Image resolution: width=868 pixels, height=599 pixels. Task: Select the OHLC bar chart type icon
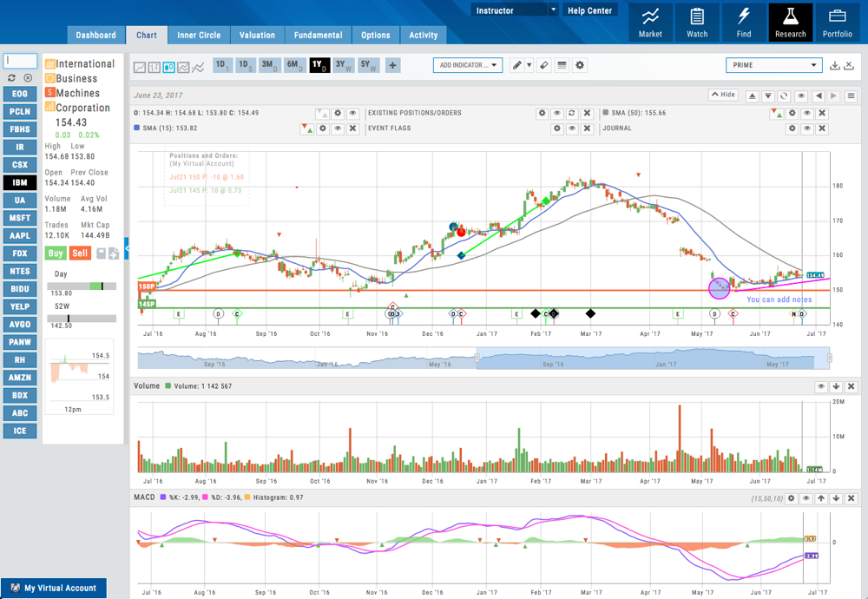click(155, 68)
